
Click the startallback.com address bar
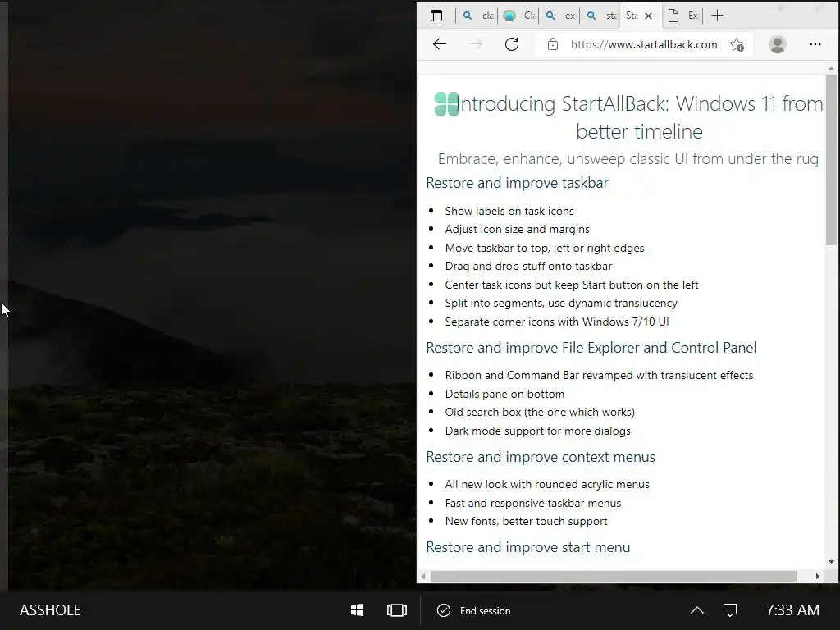pyautogui.click(x=643, y=44)
